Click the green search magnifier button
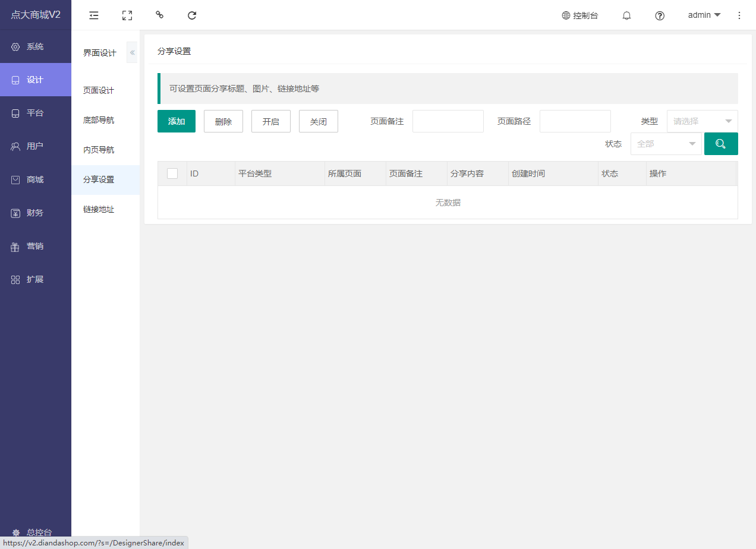756x549 pixels. click(721, 144)
